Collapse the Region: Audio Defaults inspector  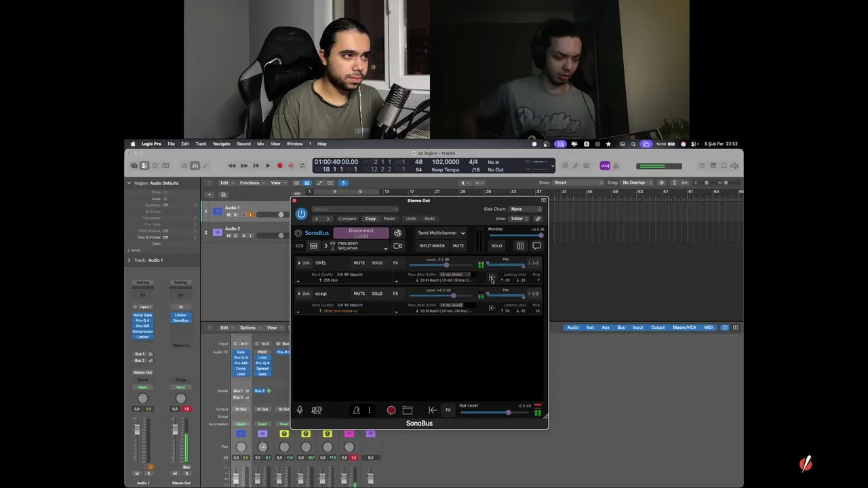coord(129,183)
